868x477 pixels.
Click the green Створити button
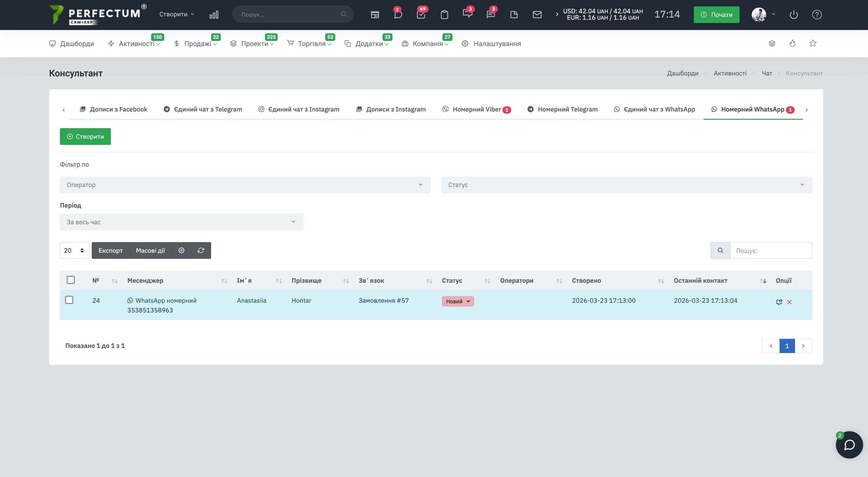[85, 137]
